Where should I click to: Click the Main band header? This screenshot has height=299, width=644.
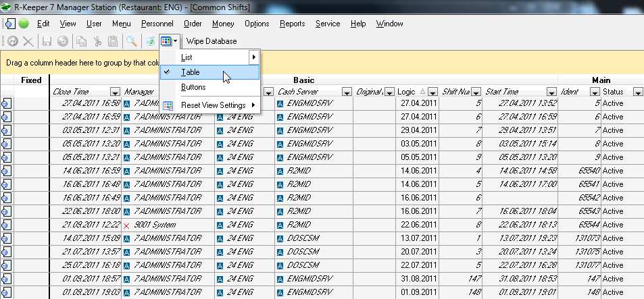[x=601, y=80]
